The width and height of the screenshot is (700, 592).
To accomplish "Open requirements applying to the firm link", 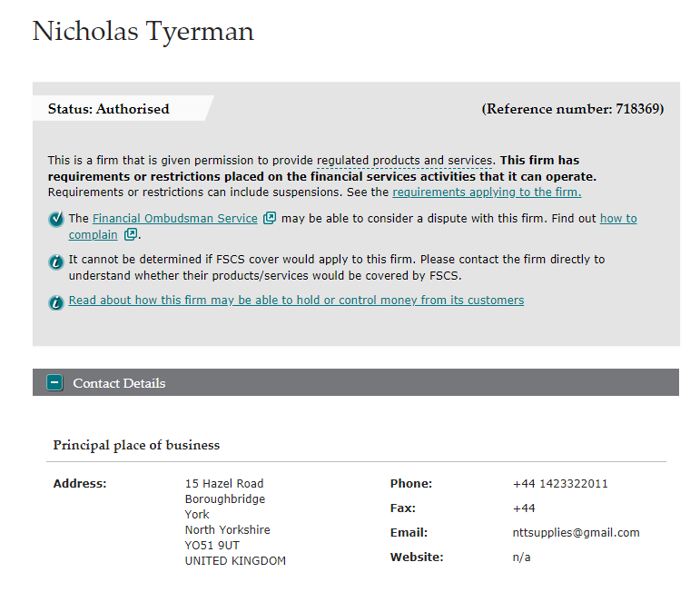I will point(487,192).
